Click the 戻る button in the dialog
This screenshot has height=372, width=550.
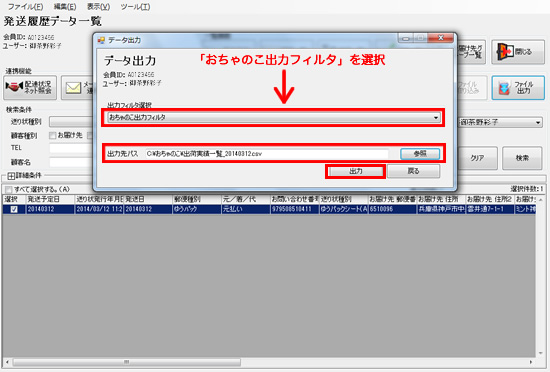pos(413,171)
